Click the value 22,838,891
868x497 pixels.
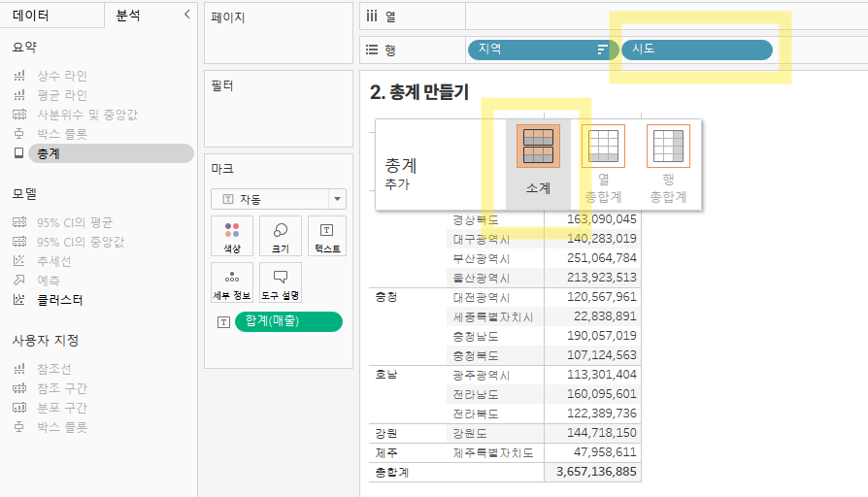pos(605,316)
